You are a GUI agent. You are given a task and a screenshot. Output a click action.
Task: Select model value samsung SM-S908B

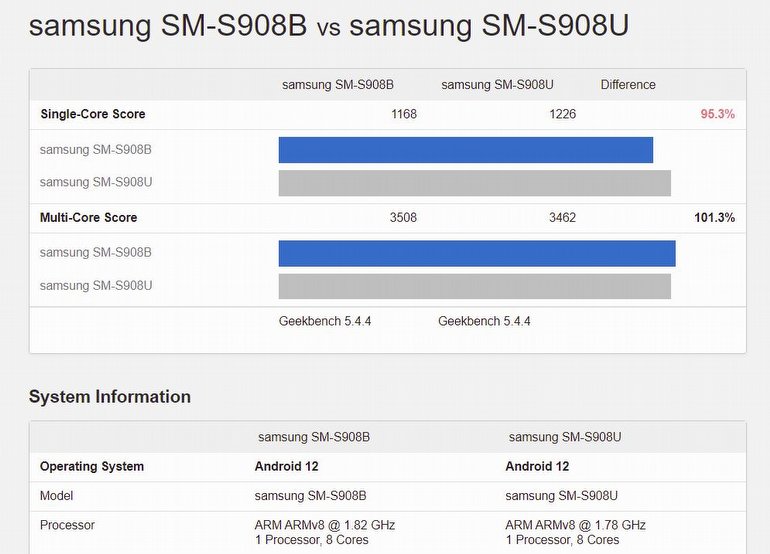[310, 496]
